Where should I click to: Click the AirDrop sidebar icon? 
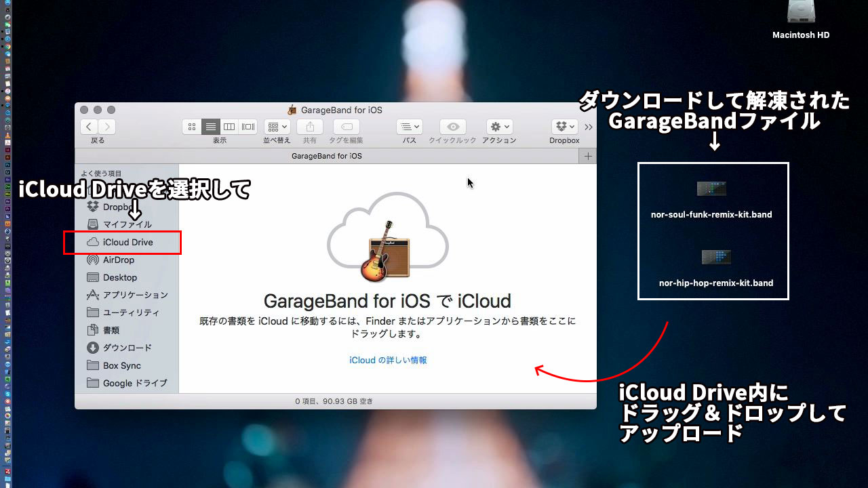click(93, 260)
